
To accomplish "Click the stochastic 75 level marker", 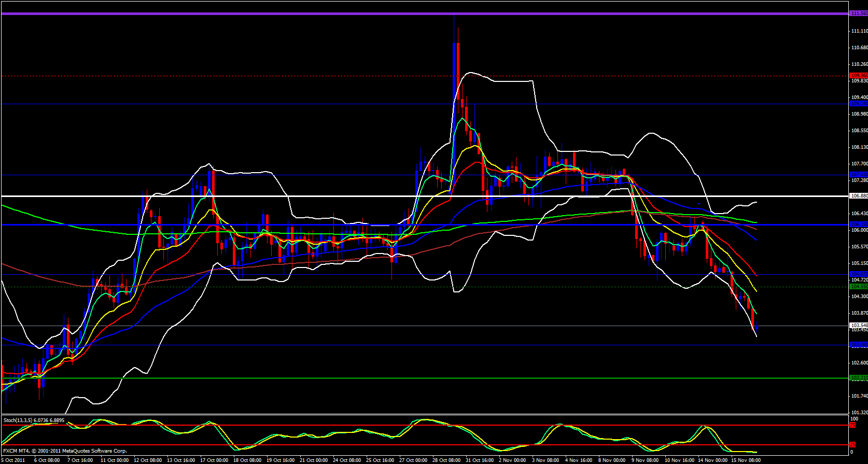I will coord(852,425).
